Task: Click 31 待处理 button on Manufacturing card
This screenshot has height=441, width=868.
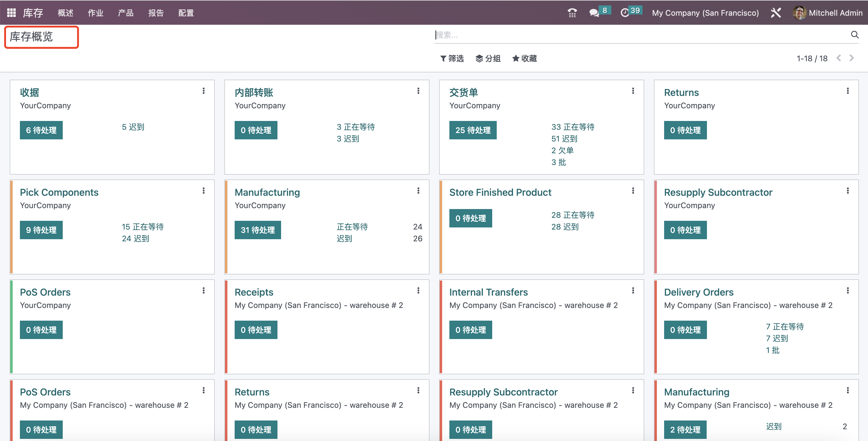Action: [258, 230]
